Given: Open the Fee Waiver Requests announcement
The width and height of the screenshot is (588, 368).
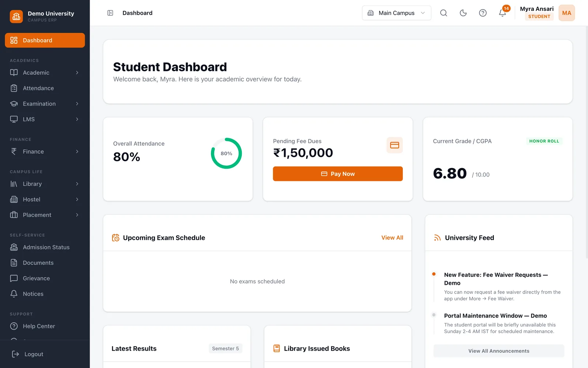Looking at the screenshot, I should [x=496, y=279].
